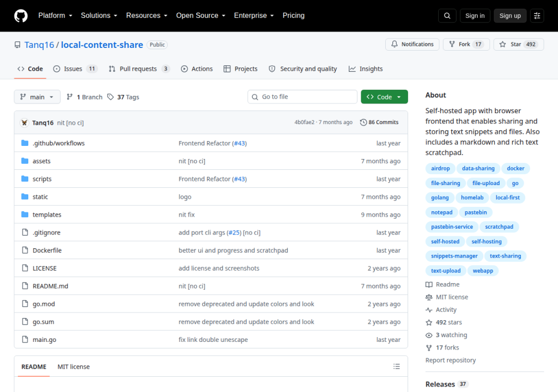Screen dimensions: 558x392
Task: Open the go.mod file
Action: click(x=44, y=304)
